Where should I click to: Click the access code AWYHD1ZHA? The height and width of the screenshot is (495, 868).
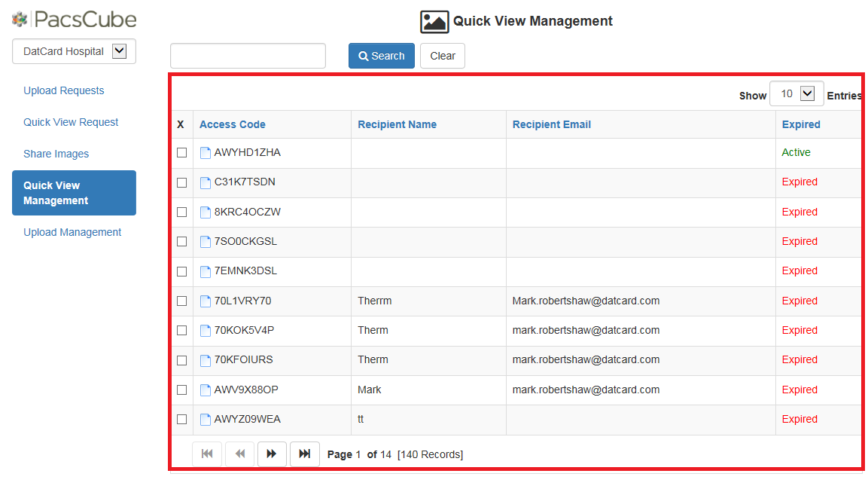pyautogui.click(x=248, y=152)
